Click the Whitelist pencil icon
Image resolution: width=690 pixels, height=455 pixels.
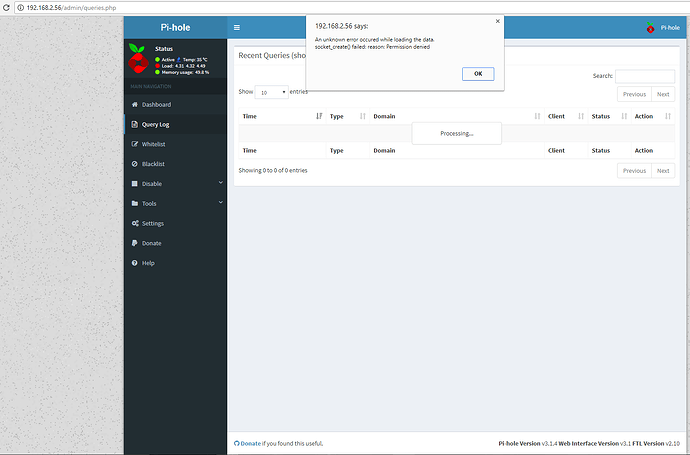133,144
